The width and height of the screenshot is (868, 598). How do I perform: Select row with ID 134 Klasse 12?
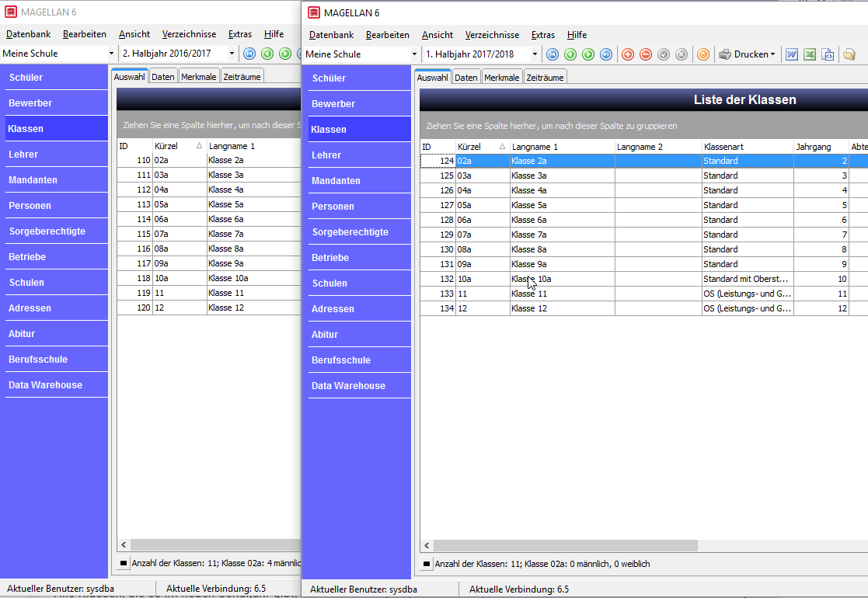pos(643,308)
